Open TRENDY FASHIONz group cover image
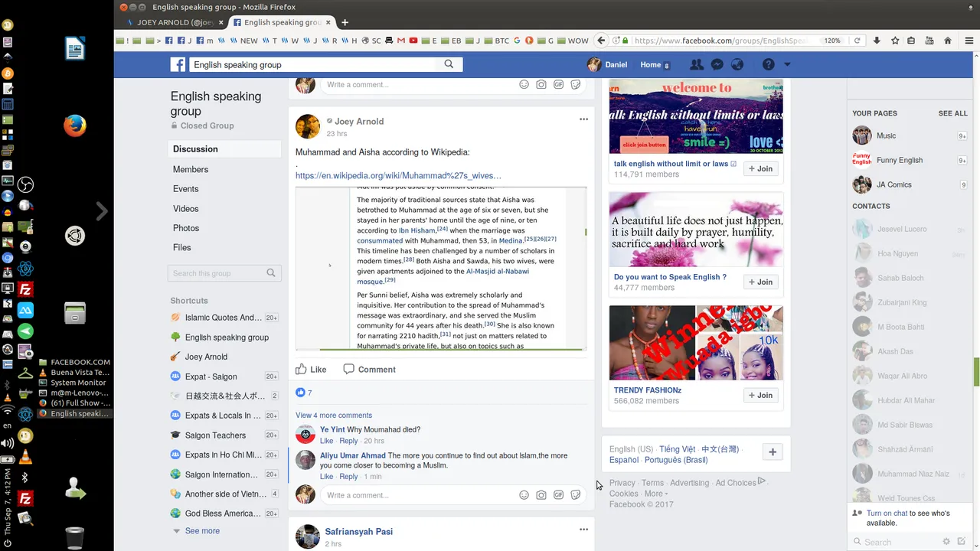The image size is (980, 551). click(696, 343)
